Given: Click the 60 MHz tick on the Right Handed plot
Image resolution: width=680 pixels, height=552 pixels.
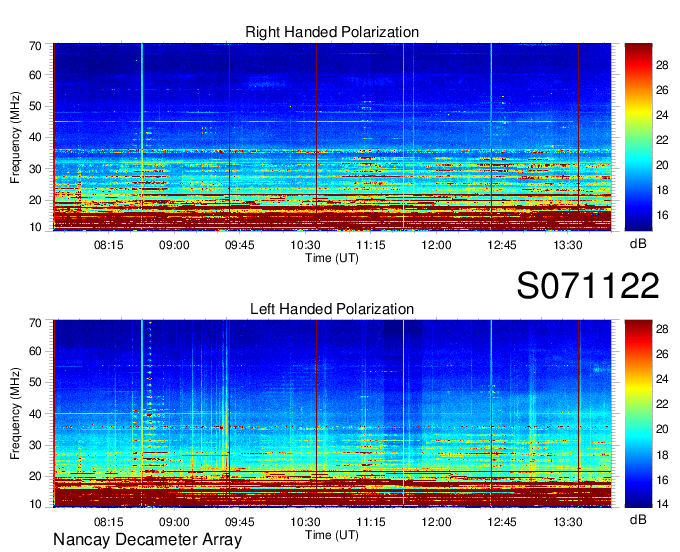Looking at the screenshot, I should pos(35,75).
